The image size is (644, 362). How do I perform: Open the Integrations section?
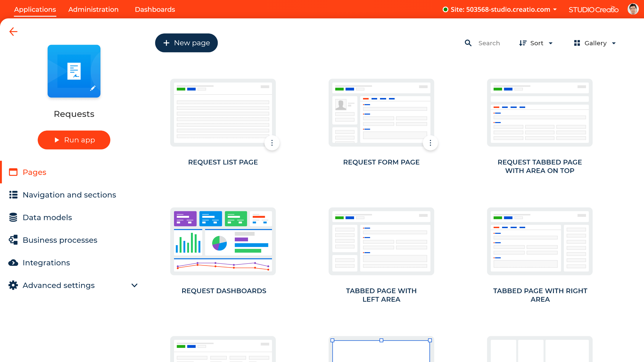(x=46, y=262)
